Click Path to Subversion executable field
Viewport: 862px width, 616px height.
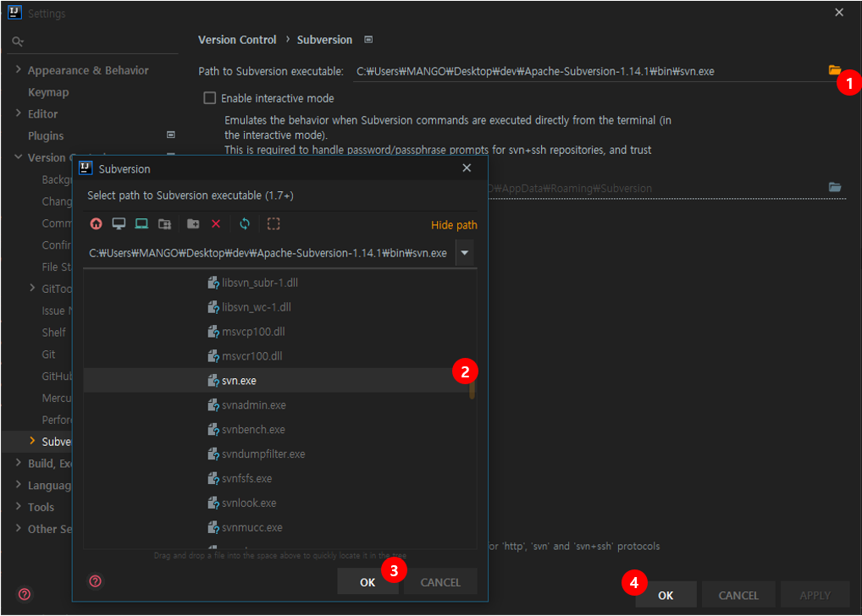tap(590, 71)
